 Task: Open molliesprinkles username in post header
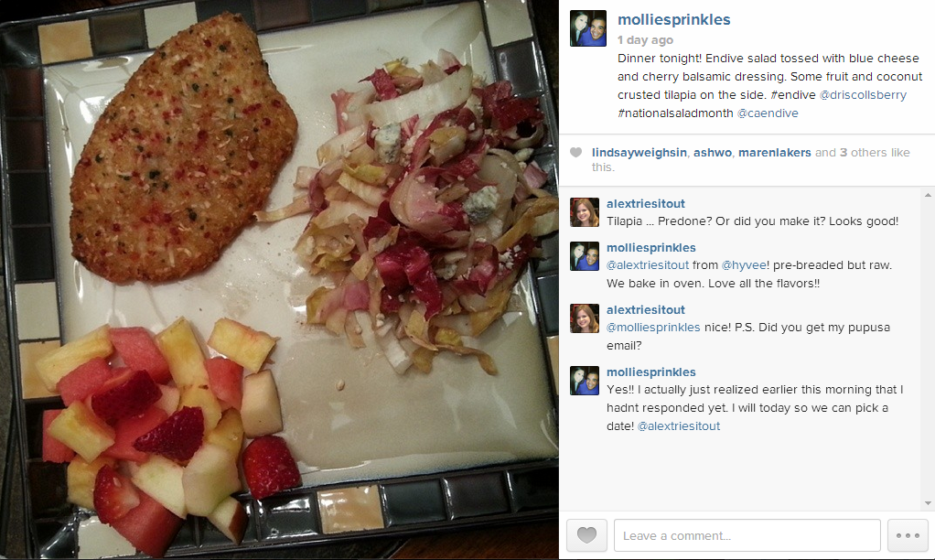pos(674,20)
